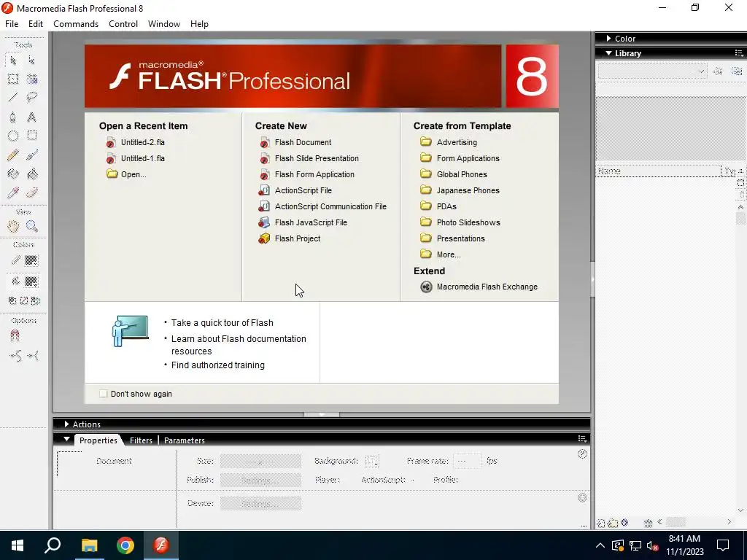Image resolution: width=747 pixels, height=560 pixels.
Task: Click the New library panel icon
Action: coord(737,71)
